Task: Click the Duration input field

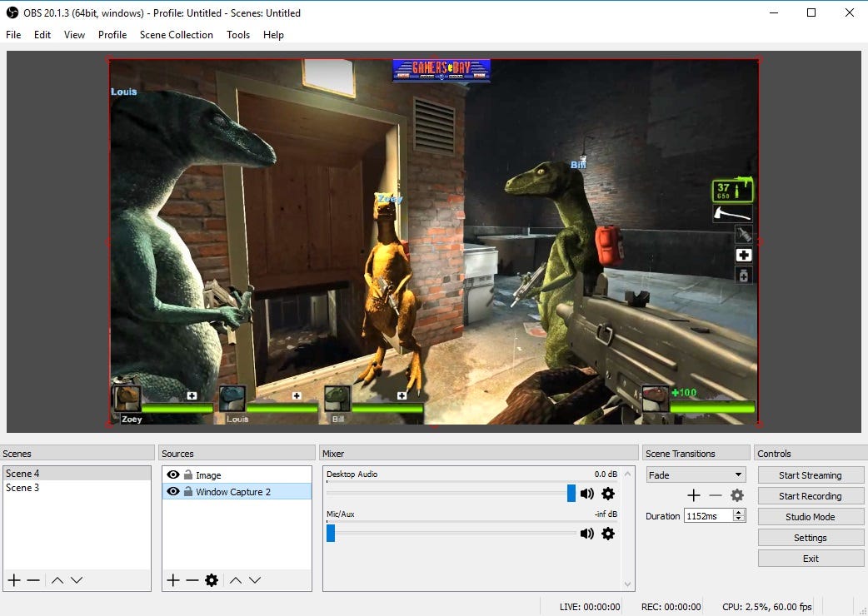Action: pos(709,516)
